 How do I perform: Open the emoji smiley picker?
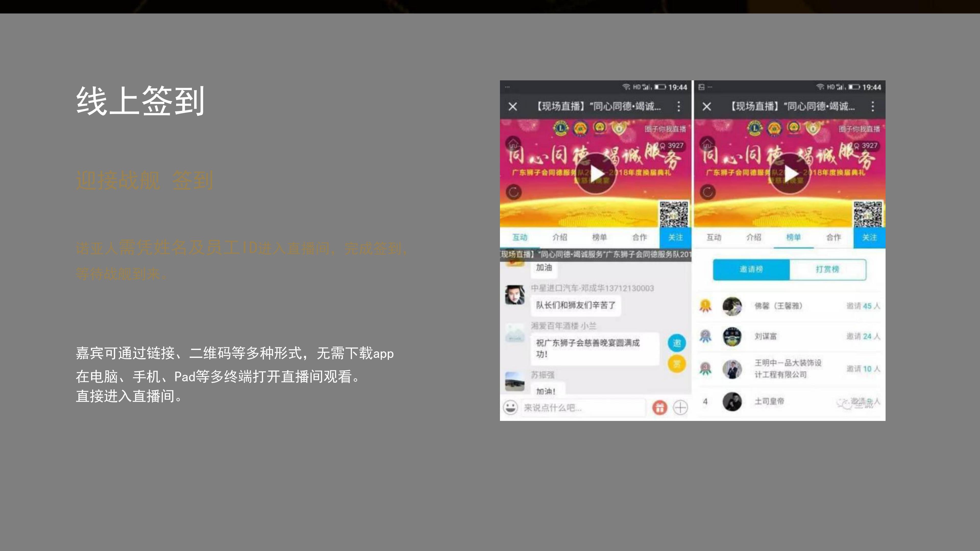coord(510,408)
